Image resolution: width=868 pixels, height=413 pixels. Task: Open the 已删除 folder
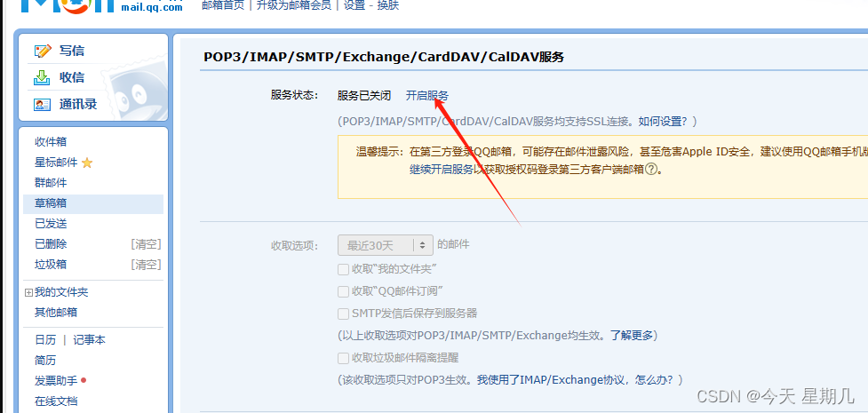51,244
